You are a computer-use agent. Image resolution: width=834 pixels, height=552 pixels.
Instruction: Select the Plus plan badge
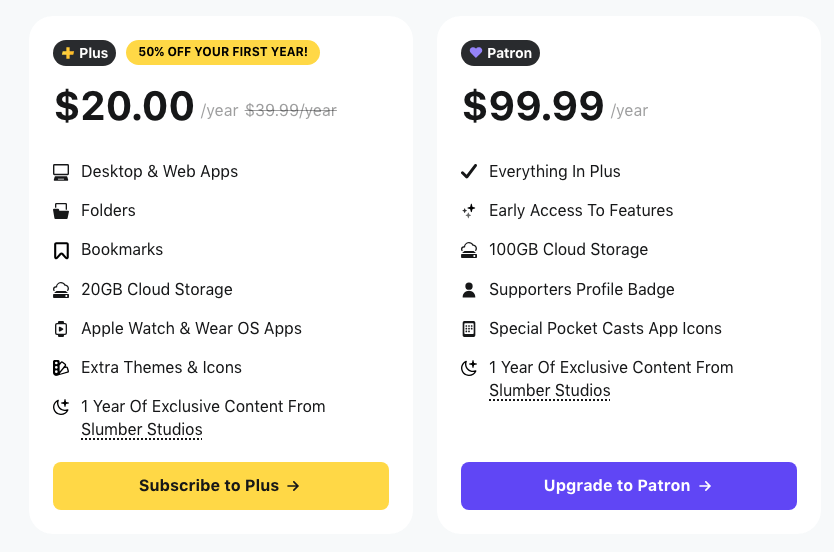(85, 53)
